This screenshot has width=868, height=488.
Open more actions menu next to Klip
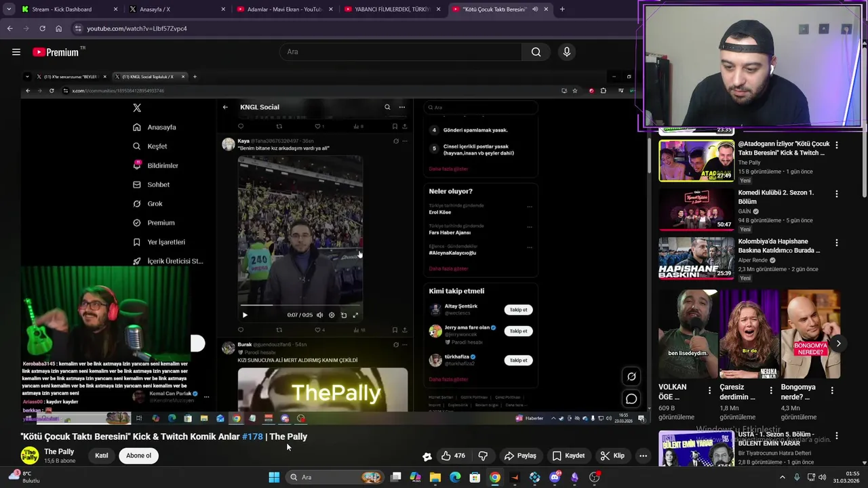(x=643, y=456)
